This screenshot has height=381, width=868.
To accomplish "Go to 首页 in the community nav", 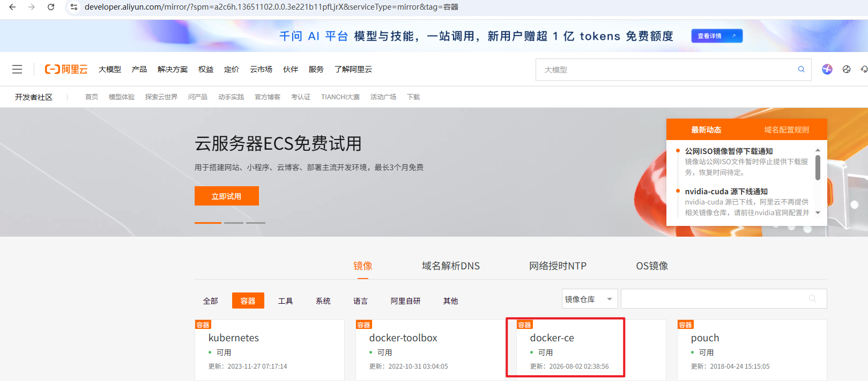I will coord(92,97).
